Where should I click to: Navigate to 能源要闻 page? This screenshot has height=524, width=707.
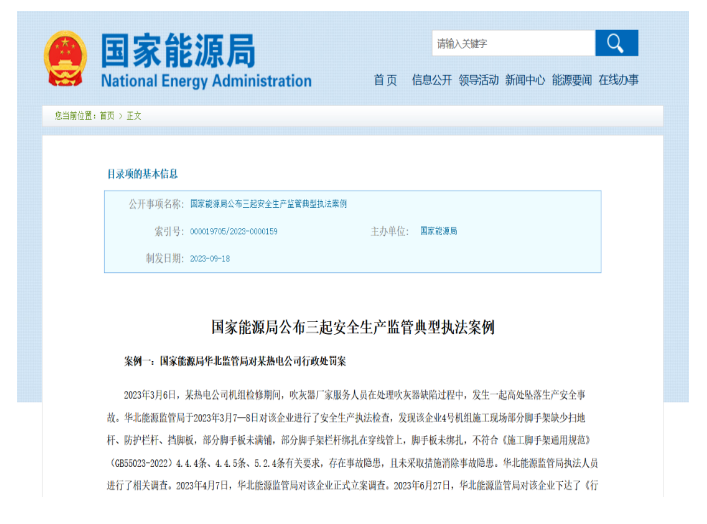pyautogui.click(x=572, y=80)
